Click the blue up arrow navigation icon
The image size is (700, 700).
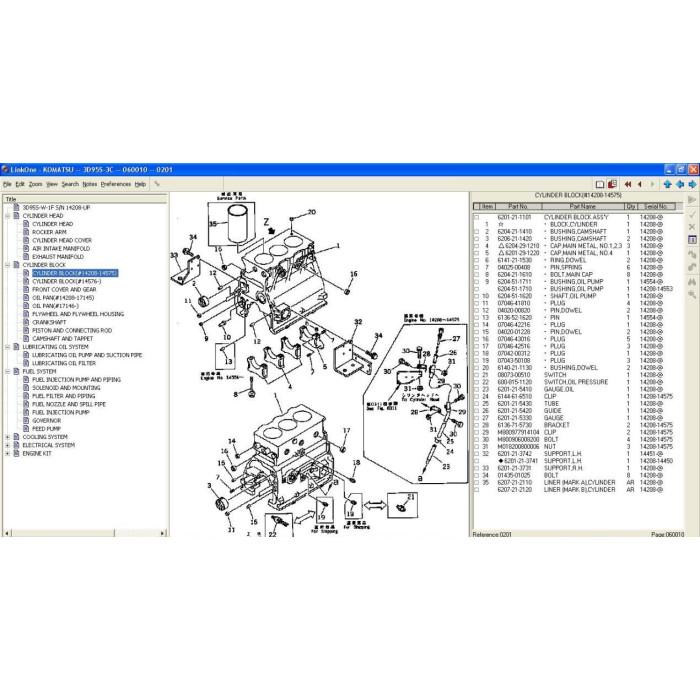pyautogui.click(x=667, y=184)
